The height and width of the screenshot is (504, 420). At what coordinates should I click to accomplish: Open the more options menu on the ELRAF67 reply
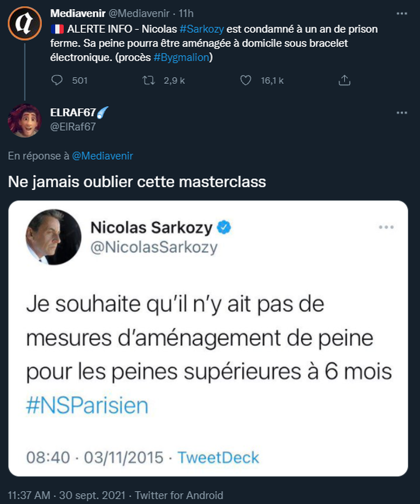(x=402, y=113)
